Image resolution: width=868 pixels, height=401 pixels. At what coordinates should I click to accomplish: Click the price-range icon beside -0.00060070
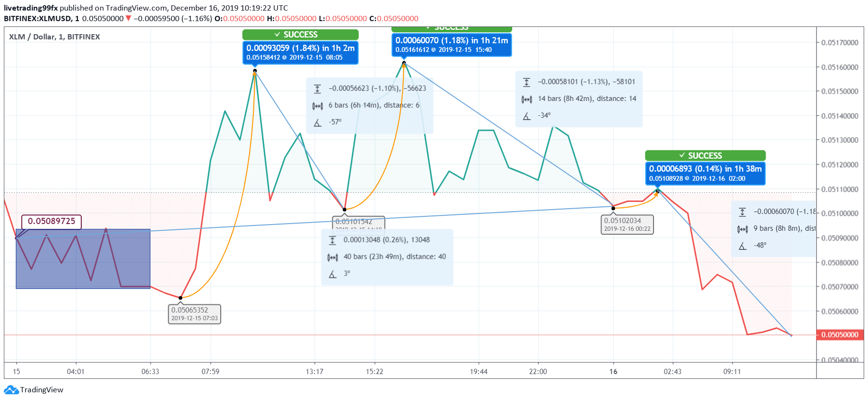(742, 212)
